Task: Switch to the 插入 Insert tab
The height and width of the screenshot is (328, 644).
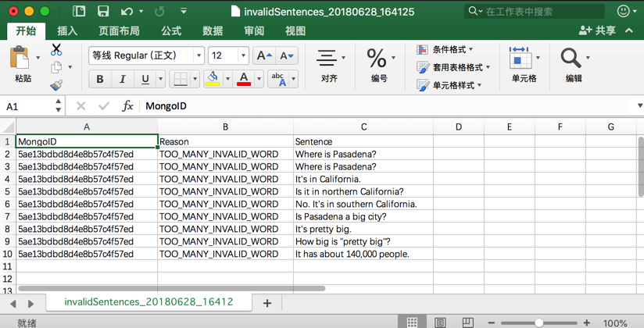Action: [x=67, y=30]
